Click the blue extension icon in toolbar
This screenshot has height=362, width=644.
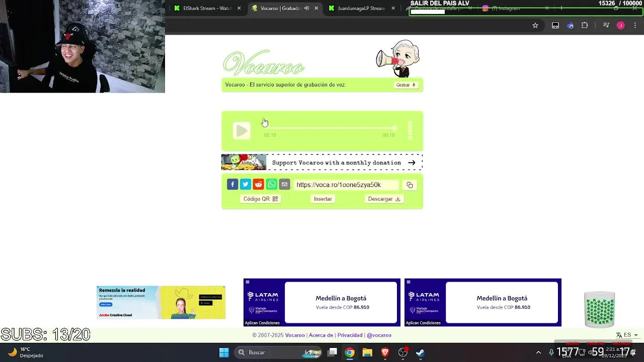point(570,25)
